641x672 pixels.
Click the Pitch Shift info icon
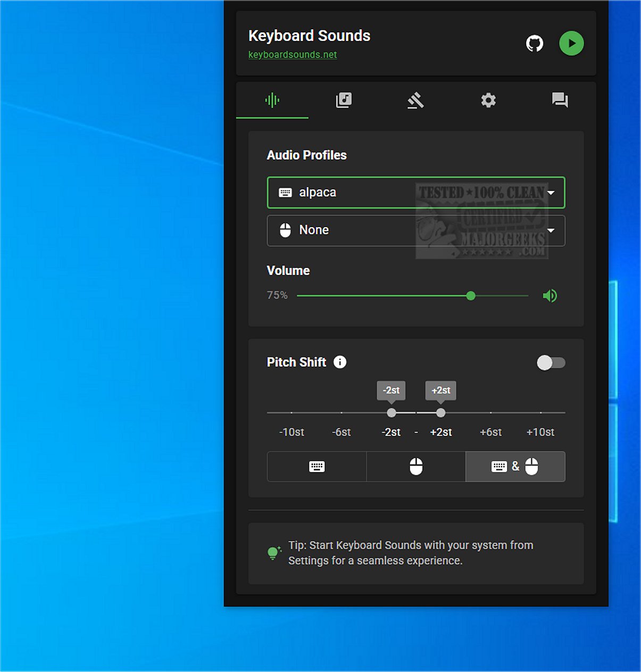[340, 362]
